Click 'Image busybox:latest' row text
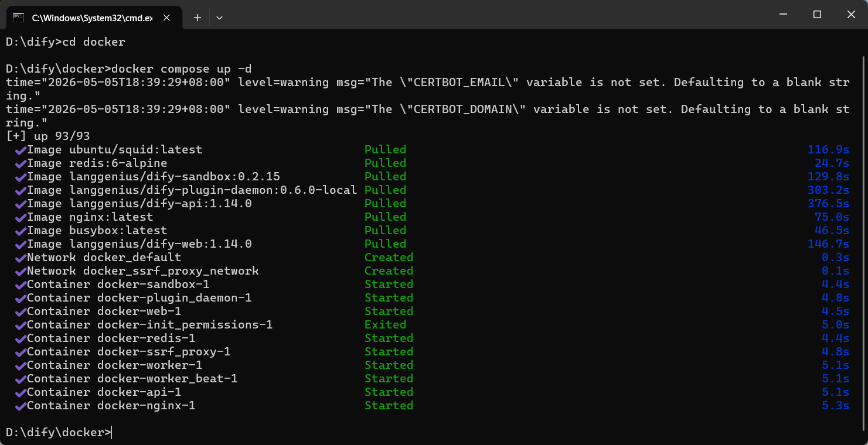Screen dimensions: 868x445 point(97,231)
